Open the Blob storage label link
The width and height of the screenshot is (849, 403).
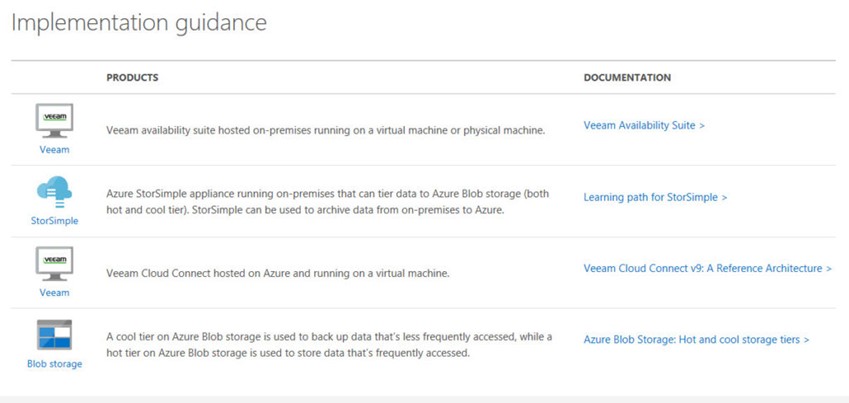coord(54,364)
